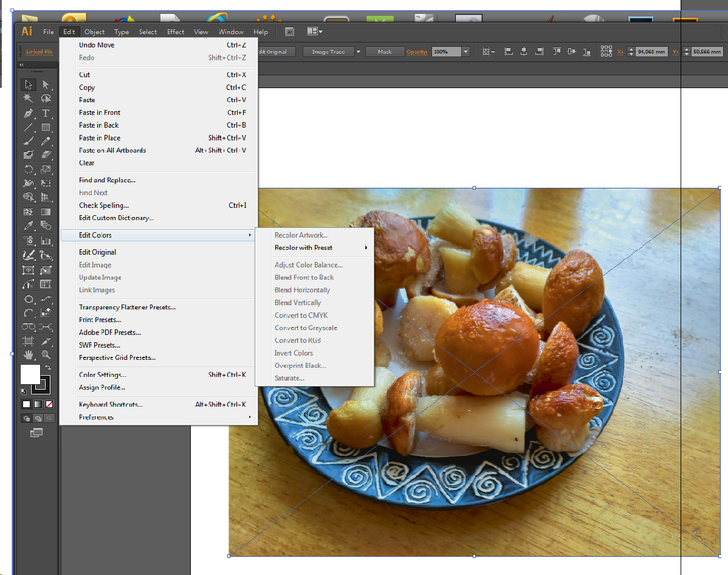728x575 pixels.
Task: Open the Opacity percentage dropdown arrow
Action: click(x=465, y=52)
